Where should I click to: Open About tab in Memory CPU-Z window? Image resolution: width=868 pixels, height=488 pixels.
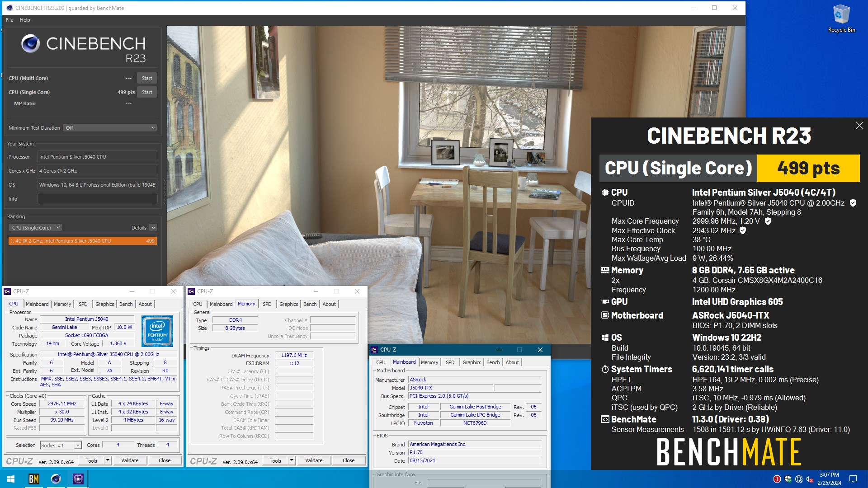tap(329, 304)
